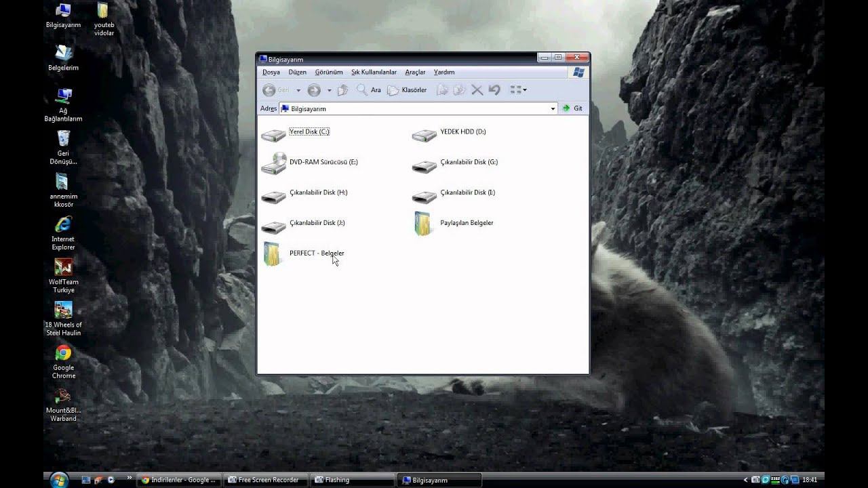Open the Yardım menu
Screen dimensions: 868x488
444,72
